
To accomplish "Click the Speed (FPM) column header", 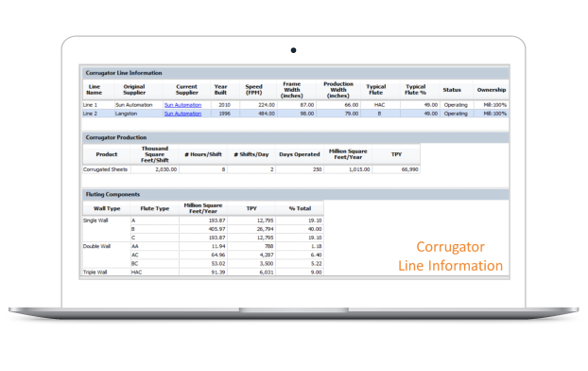I will (254, 90).
